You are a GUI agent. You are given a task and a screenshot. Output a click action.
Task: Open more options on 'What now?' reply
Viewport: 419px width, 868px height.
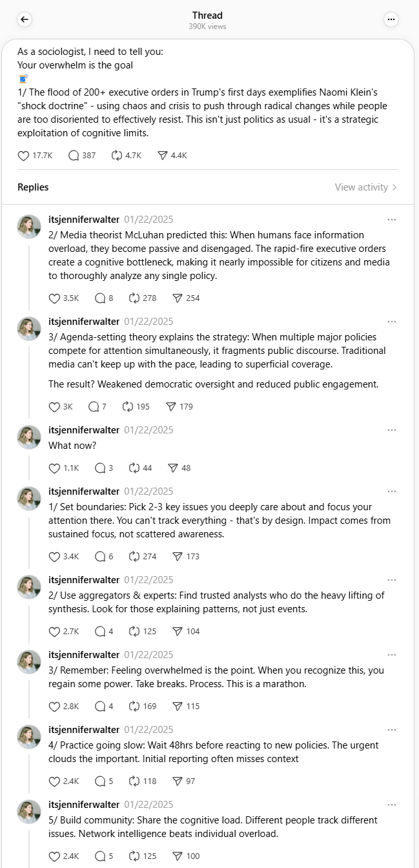click(392, 430)
